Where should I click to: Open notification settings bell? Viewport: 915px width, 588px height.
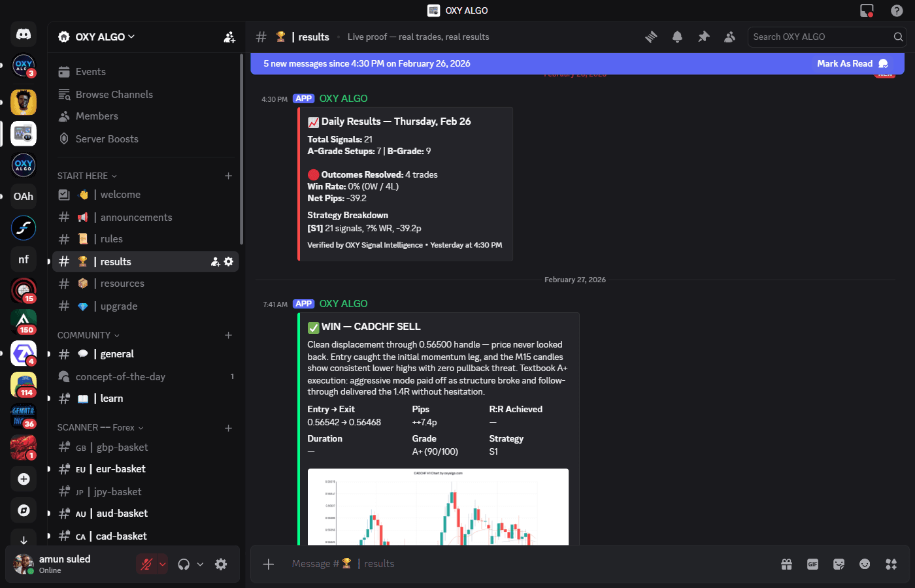pyautogui.click(x=677, y=37)
